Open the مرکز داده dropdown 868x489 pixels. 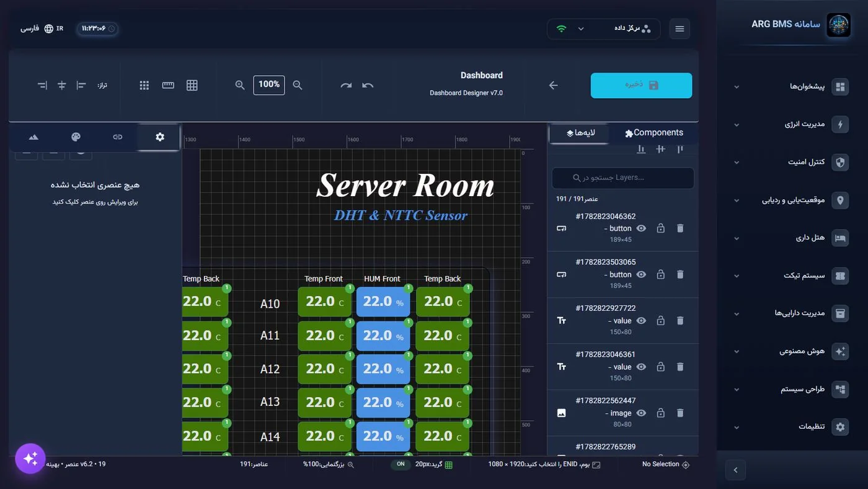(x=604, y=29)
